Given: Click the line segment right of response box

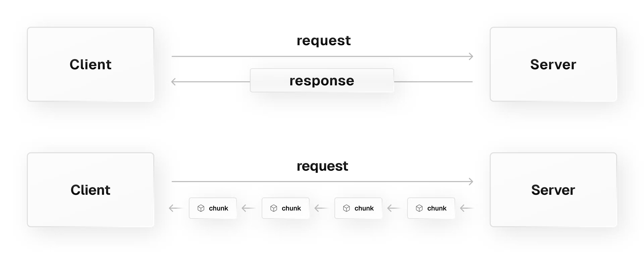Looking at the screenshot, I should [433, 82].
